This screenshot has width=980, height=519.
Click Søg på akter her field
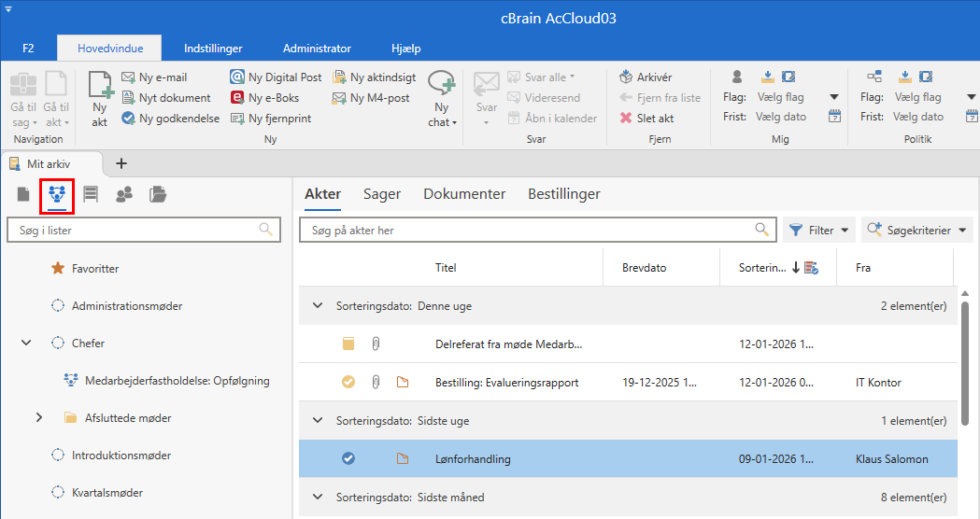(x=537, y=230)
